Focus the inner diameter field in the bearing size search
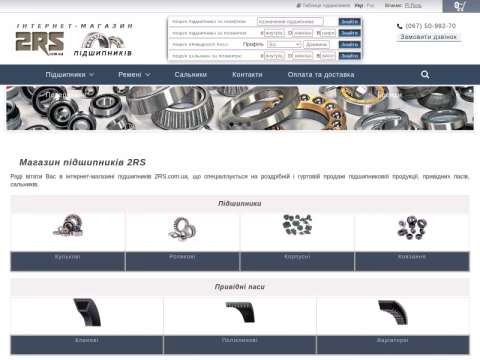The image size is (480, 360). pyautogui.click(x=274, y=33)
